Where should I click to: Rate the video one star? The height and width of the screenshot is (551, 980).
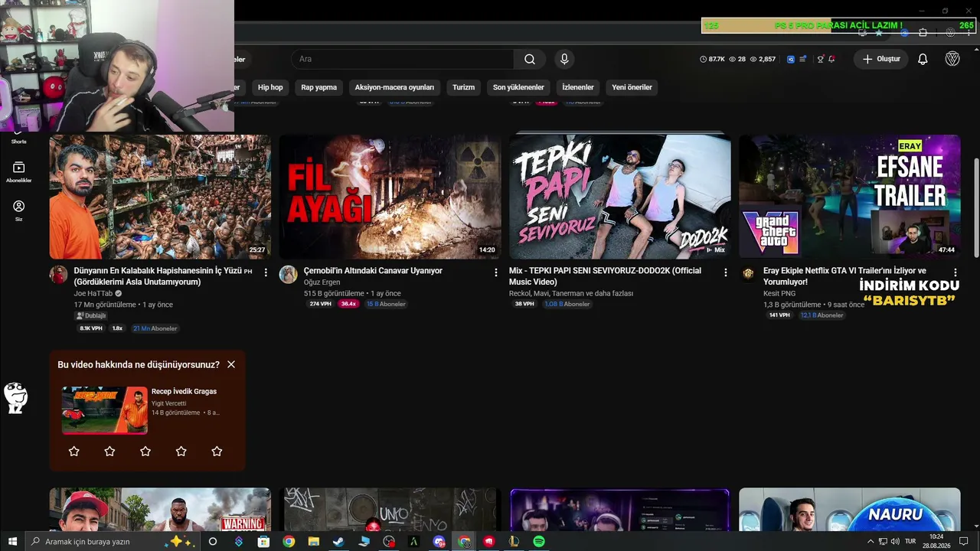[73, 452]
